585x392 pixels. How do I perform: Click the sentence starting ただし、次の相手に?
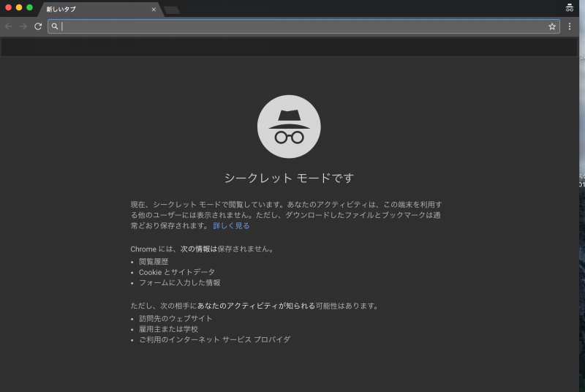point(255,306)
